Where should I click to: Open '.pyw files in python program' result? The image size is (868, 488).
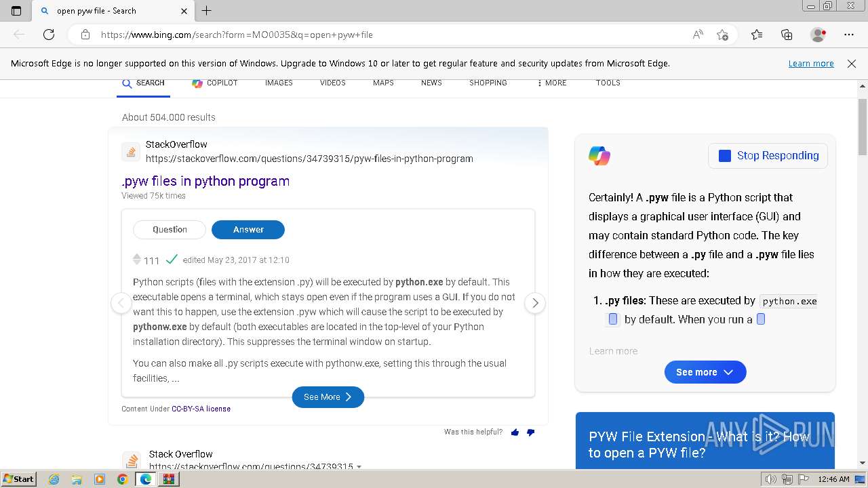coord(205,181)
